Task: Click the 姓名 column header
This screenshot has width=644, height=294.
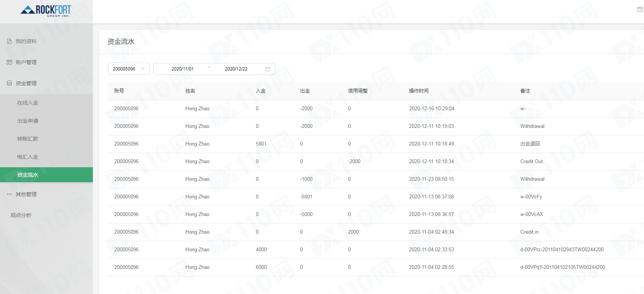Action: (190, 91)
